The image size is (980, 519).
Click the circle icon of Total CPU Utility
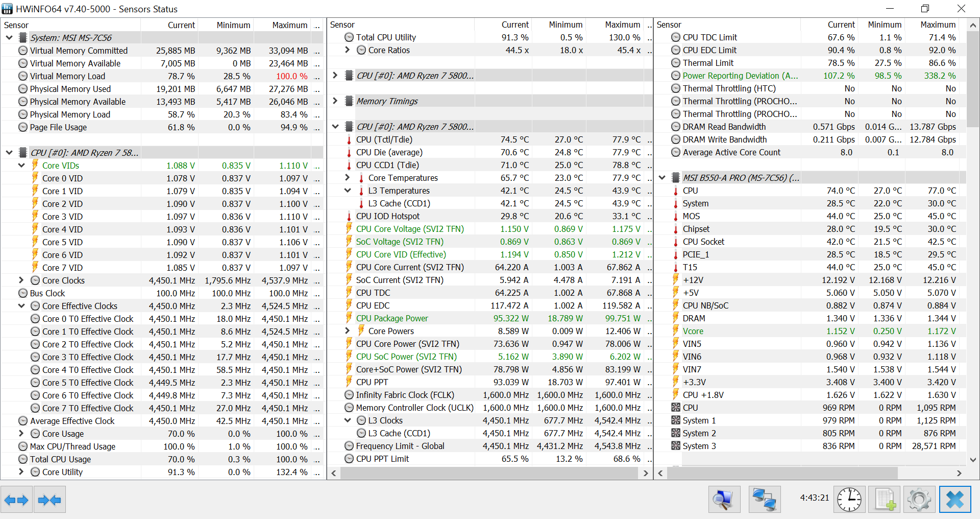[x=349, y=37]
